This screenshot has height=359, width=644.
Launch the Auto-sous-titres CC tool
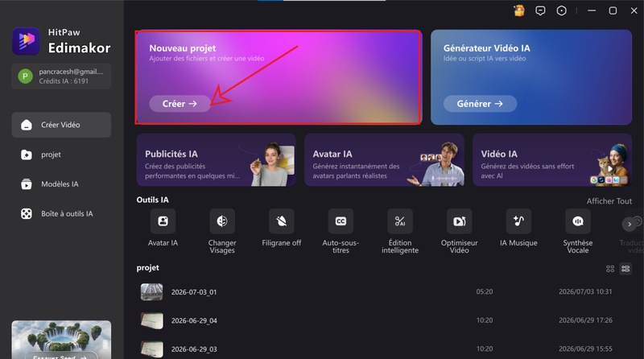(341, 221)
